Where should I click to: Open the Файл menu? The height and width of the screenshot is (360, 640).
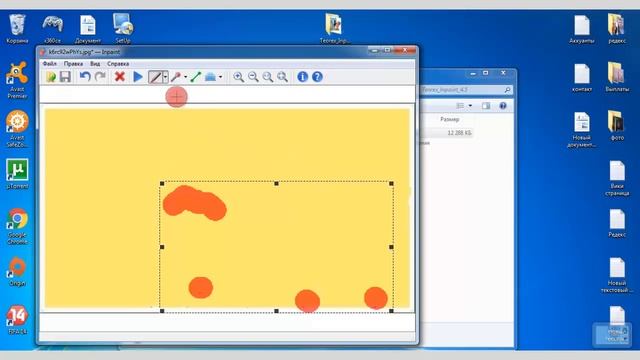tap(50, 64)
